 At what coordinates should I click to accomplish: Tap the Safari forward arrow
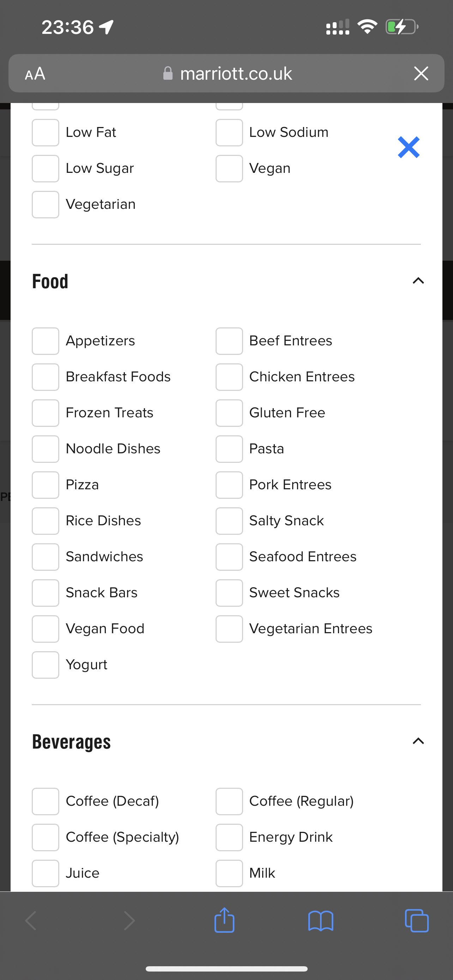point(129,921)
